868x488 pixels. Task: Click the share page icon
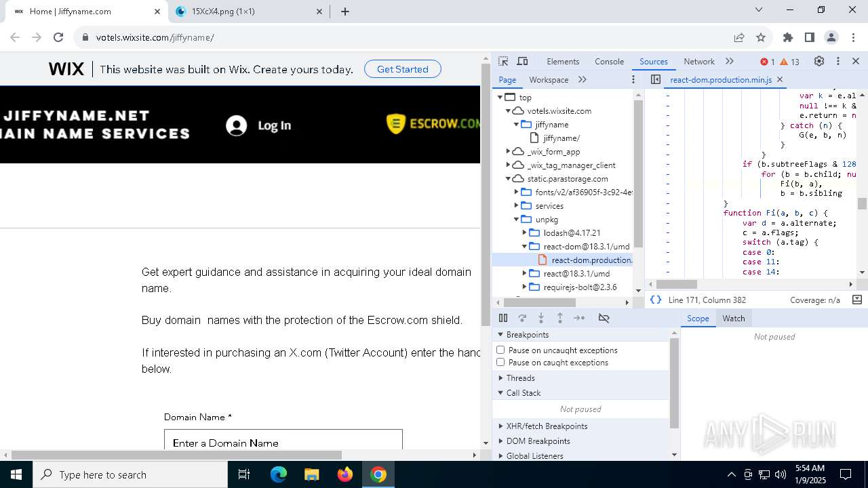click(x=739, y=37)
